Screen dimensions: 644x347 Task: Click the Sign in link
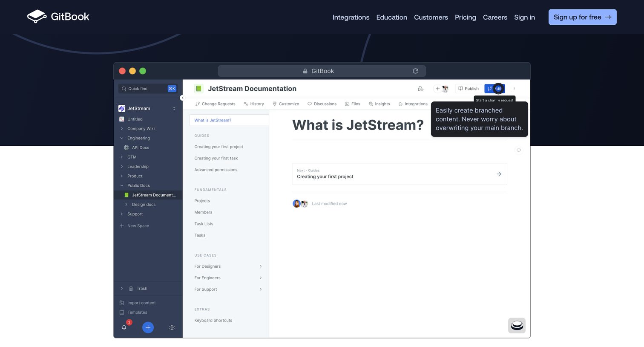(524, 17)
